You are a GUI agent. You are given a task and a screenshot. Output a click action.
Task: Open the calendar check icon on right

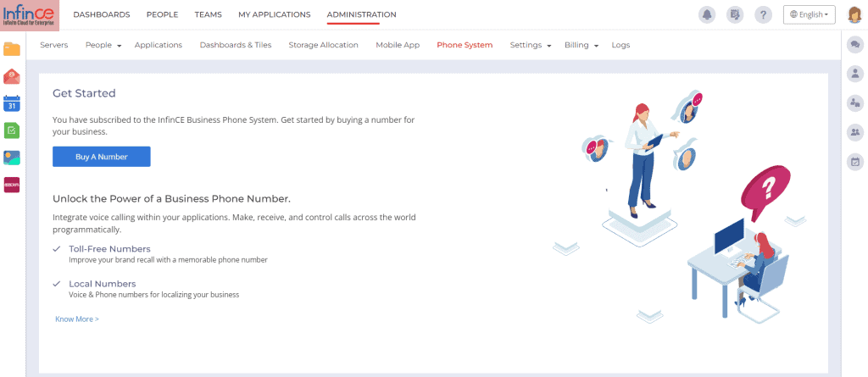pyautogui.click(x=855, y=162)
